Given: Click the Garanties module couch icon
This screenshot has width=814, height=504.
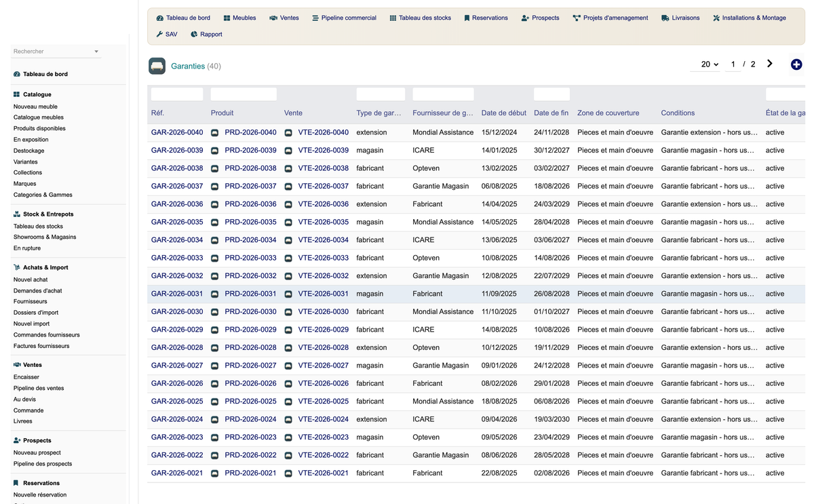Looking at the screenshot, I should pyautogui.click(x=157, y=66).
